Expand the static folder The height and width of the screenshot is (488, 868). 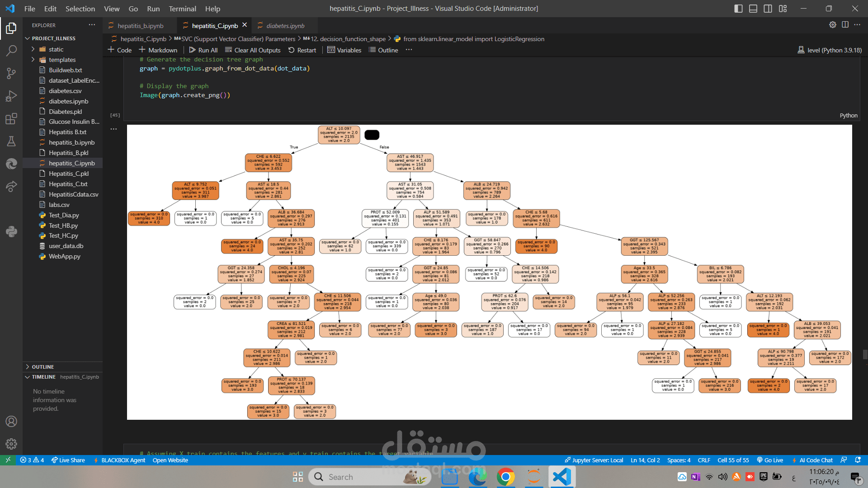(56, 49)
